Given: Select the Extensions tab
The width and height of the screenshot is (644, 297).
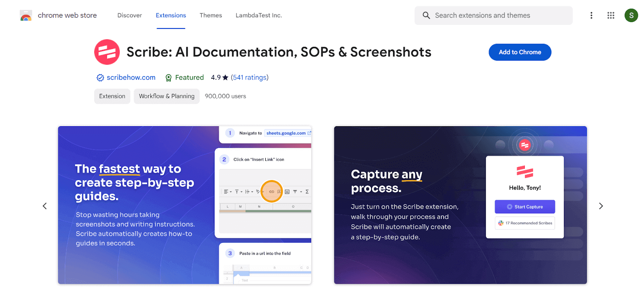Looking at the screenshot, I should point(171,15).
